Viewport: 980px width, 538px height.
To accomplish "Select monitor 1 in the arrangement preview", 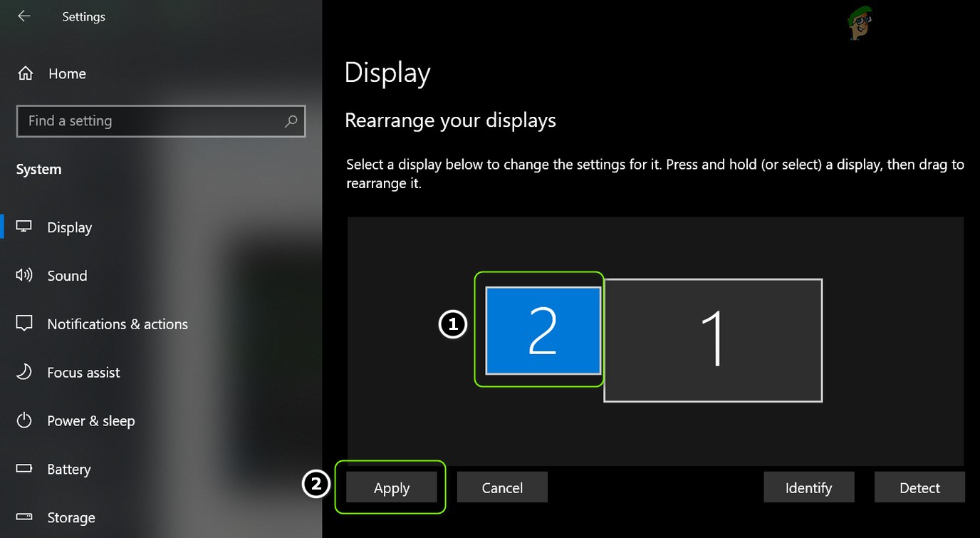I will tap(712, 340).
